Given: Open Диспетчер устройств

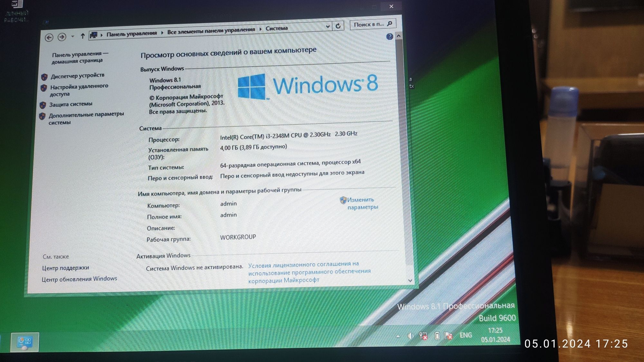Looking at the screenshot, I should [x=78, y=76].
